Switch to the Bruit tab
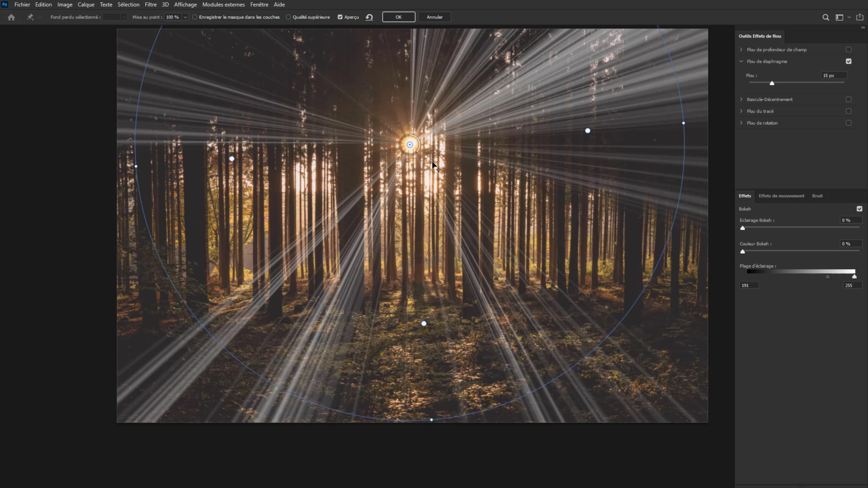 (817, 196)
